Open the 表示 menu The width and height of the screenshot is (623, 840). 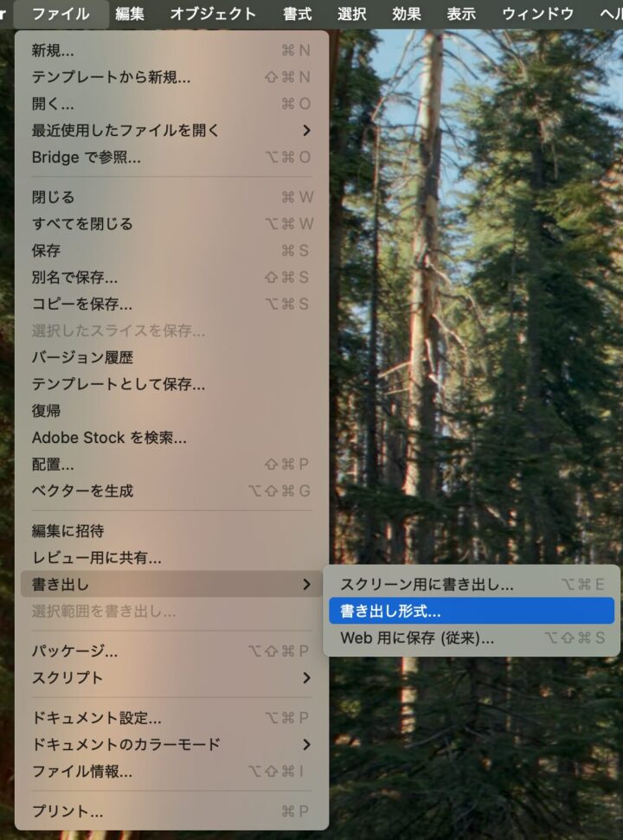(461, 14)
